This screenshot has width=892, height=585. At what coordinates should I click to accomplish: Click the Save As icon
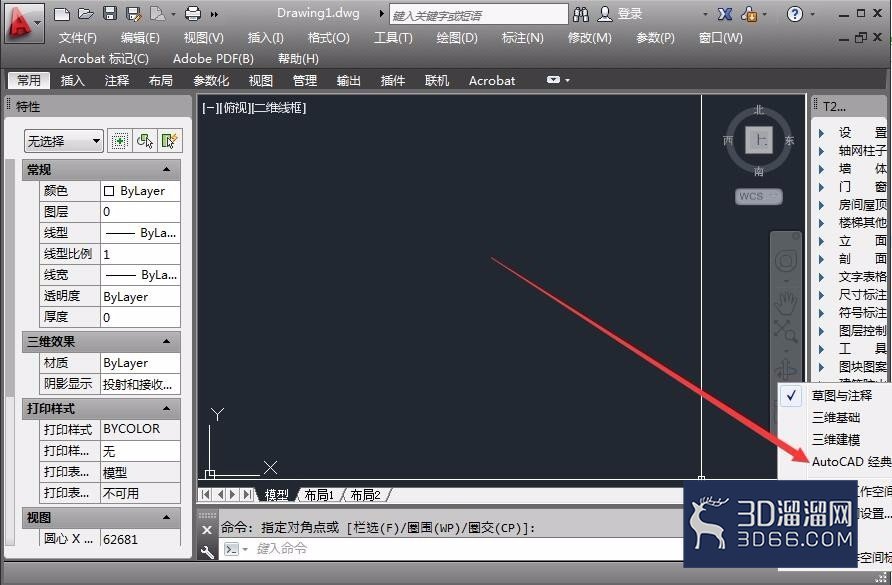click(134, 14)
